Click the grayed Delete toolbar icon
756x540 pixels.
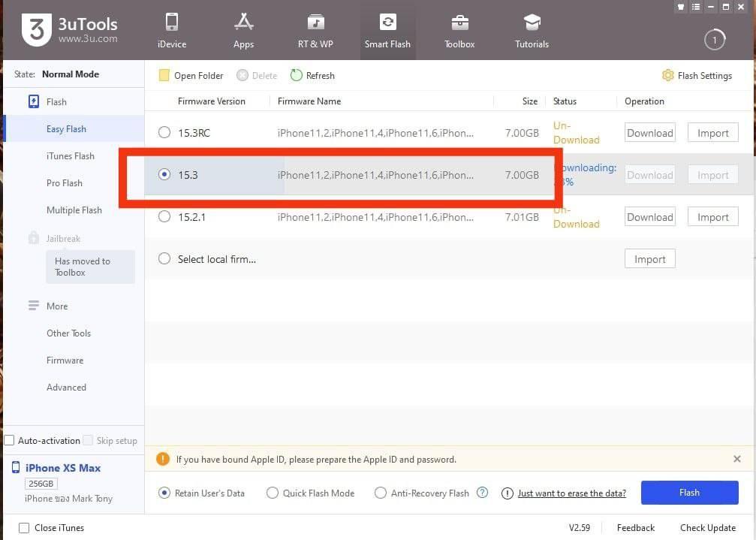(x=242, y=75)
